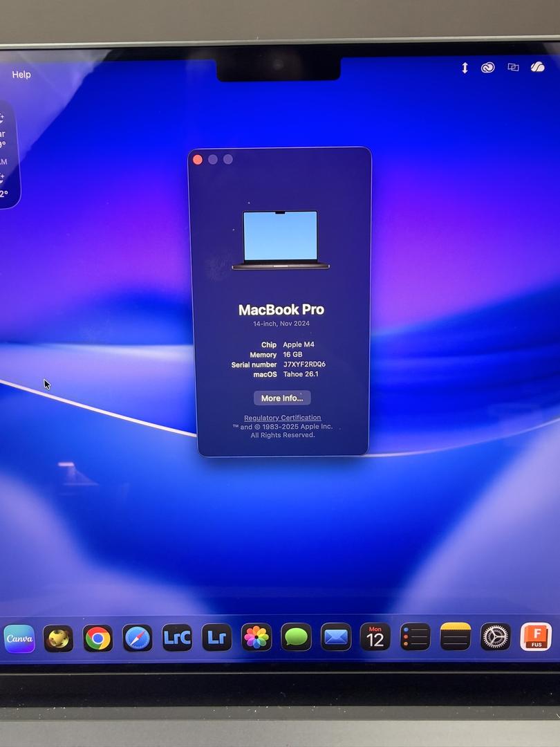This screenshot has height=747, width=560.
Task: Click the overlapping windows menu bar icon
Action: [x=513, y=68]
